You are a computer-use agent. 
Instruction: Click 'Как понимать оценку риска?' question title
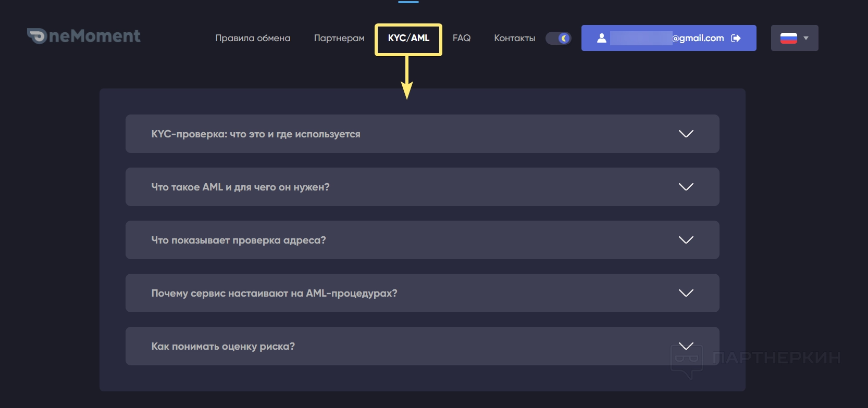223,346
